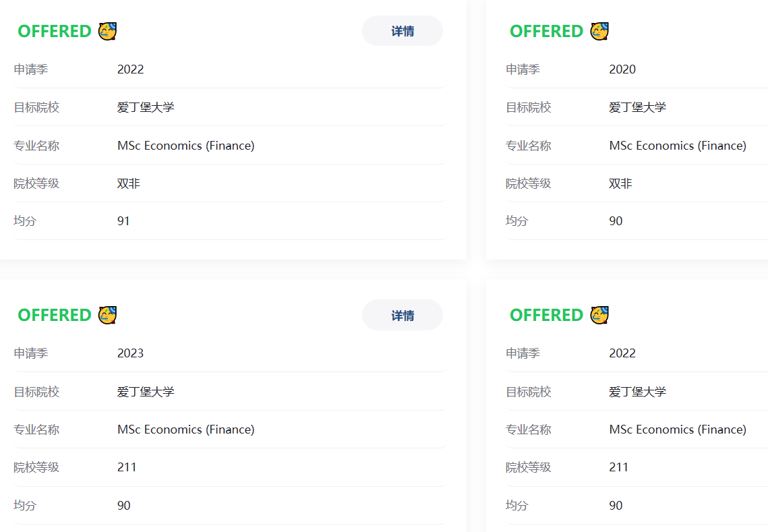Click the 院校等级 label in the 2020 card
This screenshot has width=768, height=532.
click(x=528, y=183)
